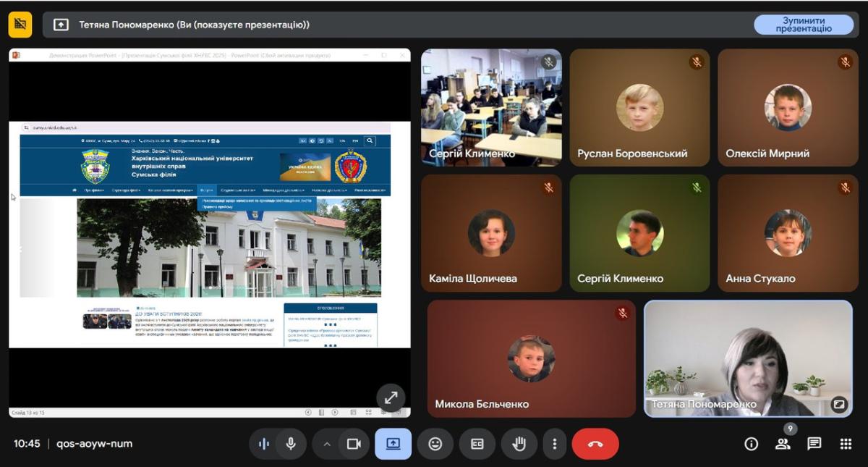868x467 pixels.
Task: Expand the presentation to full screen
Action: tap(391, 397)
